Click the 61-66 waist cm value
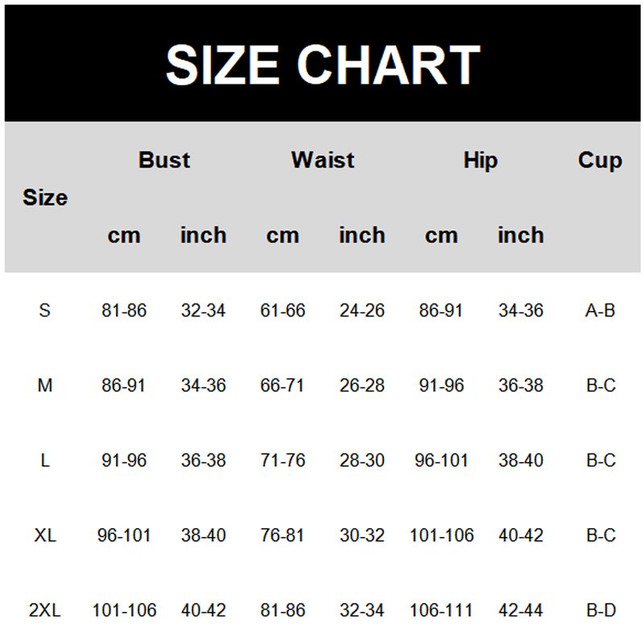Screen dimensions: 644x644 pyautogui.click(x=283, y=310)
